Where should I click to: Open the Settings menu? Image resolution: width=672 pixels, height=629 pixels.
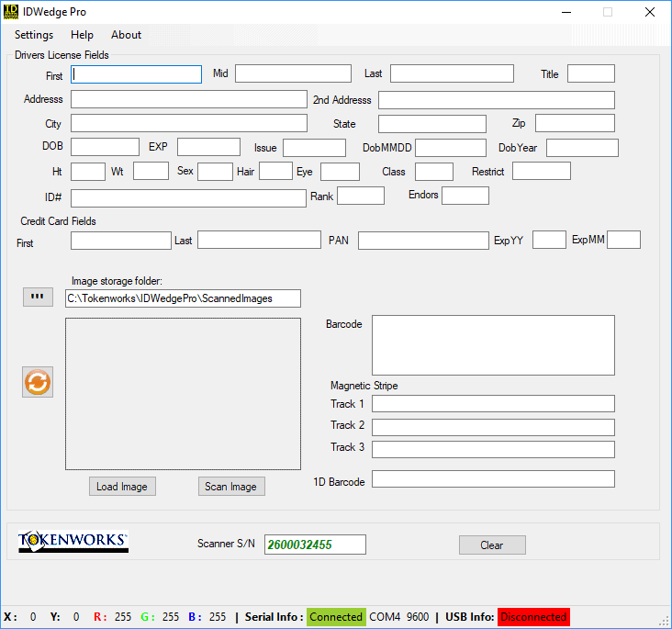(x=34, y=35)
